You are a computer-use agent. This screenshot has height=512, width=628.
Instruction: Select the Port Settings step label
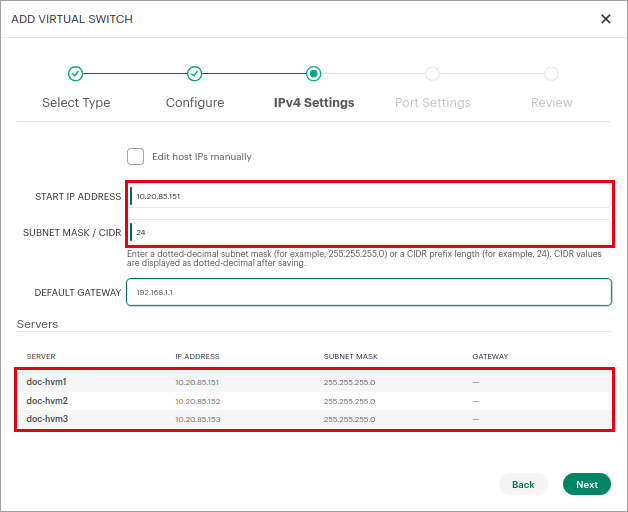(x=433, y=103)
